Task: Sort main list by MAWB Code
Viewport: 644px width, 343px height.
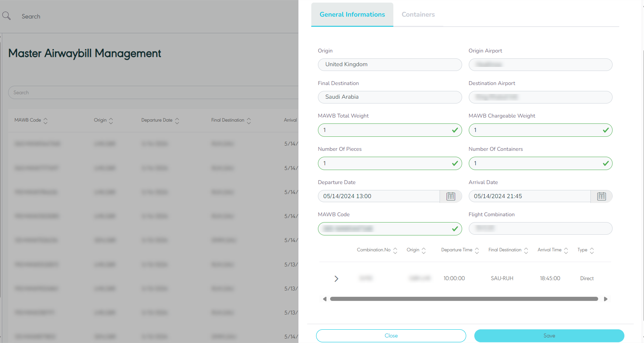Action: [x=45, y=120]
